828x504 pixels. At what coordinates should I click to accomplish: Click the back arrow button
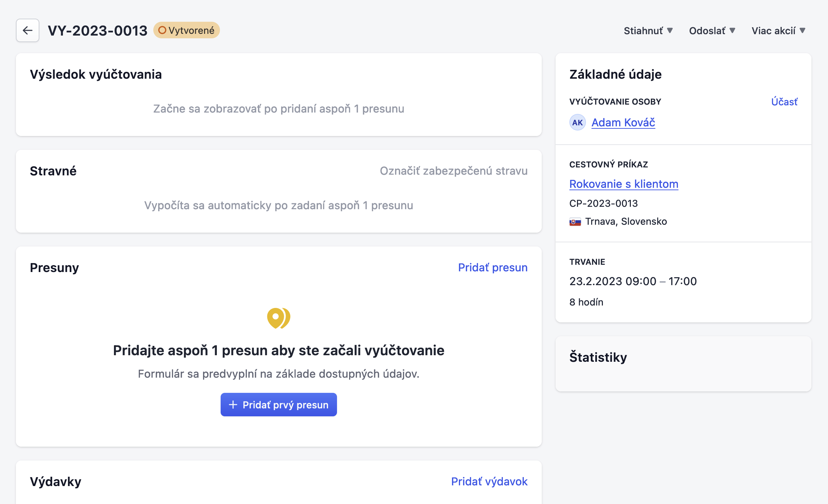(28, 30)
